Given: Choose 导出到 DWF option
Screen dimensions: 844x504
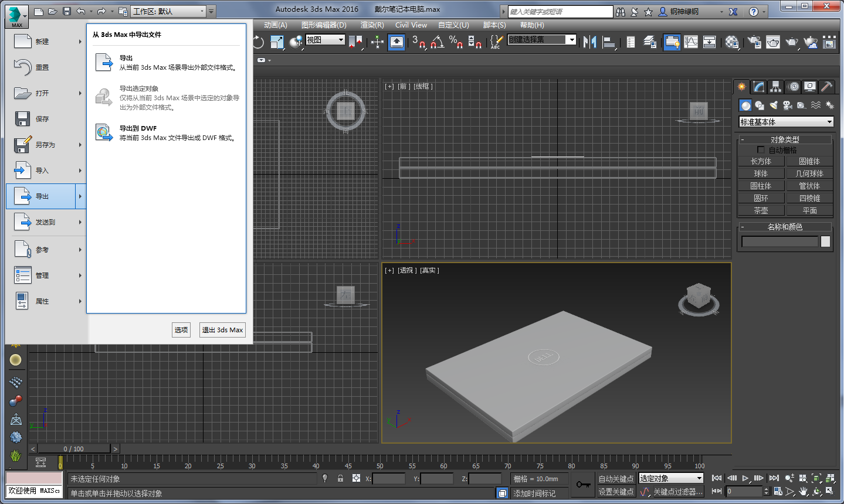Looking at the screenshot, I should coord(167,133).
